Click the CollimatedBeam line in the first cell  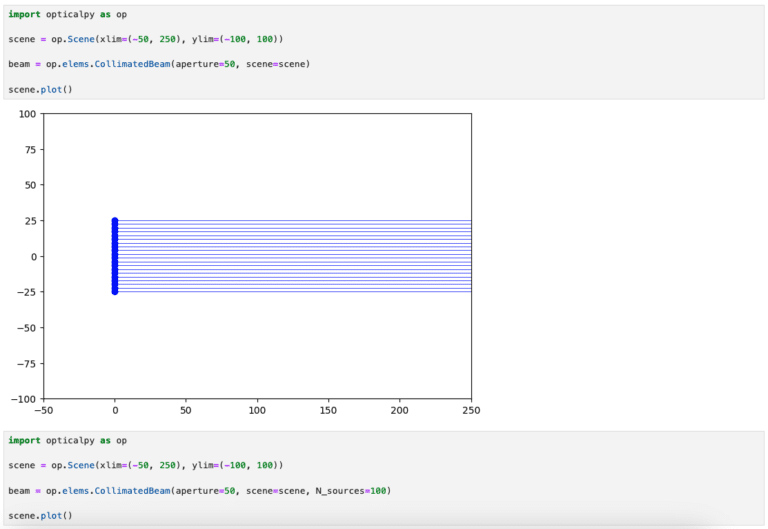160,64
